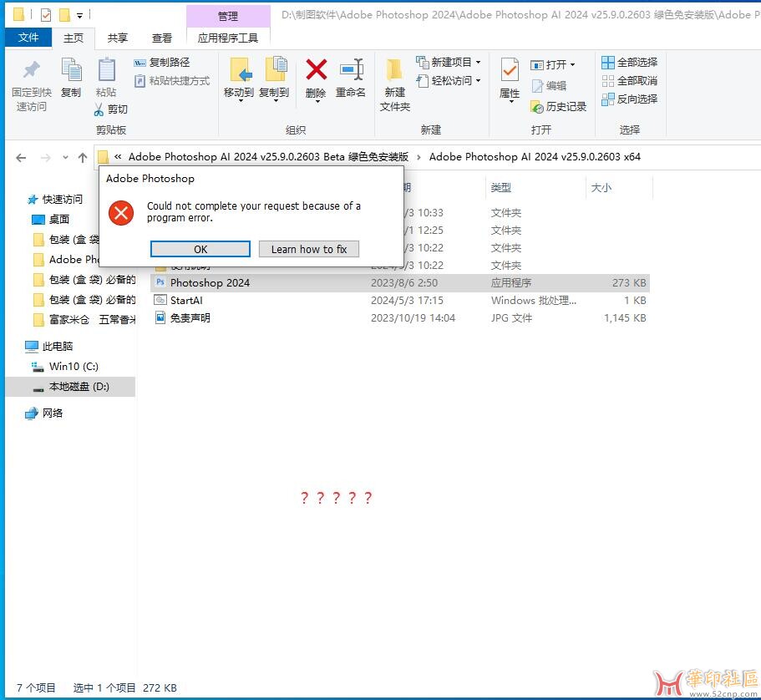The image size is (761, 700).
Task: Select 此电脑 in navigation pane
Action: pos(58,346)
